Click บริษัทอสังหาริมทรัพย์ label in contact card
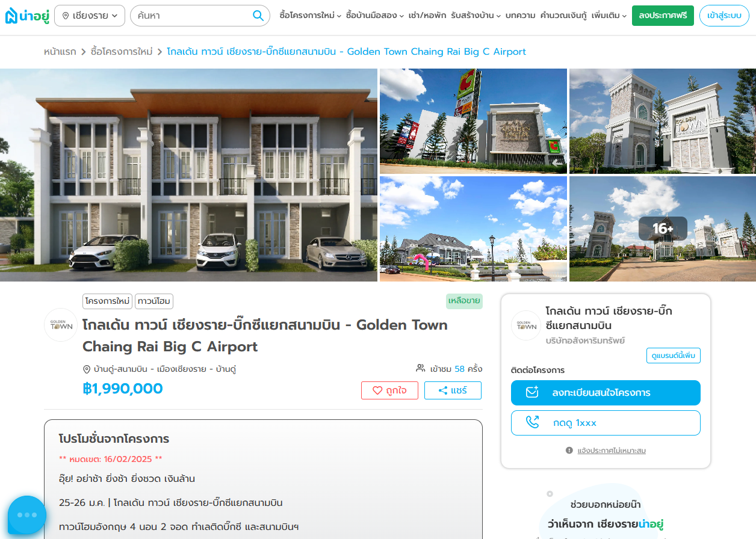Image resolution: width=756 pixels, height=539 pixels. [x=585, y=340]
